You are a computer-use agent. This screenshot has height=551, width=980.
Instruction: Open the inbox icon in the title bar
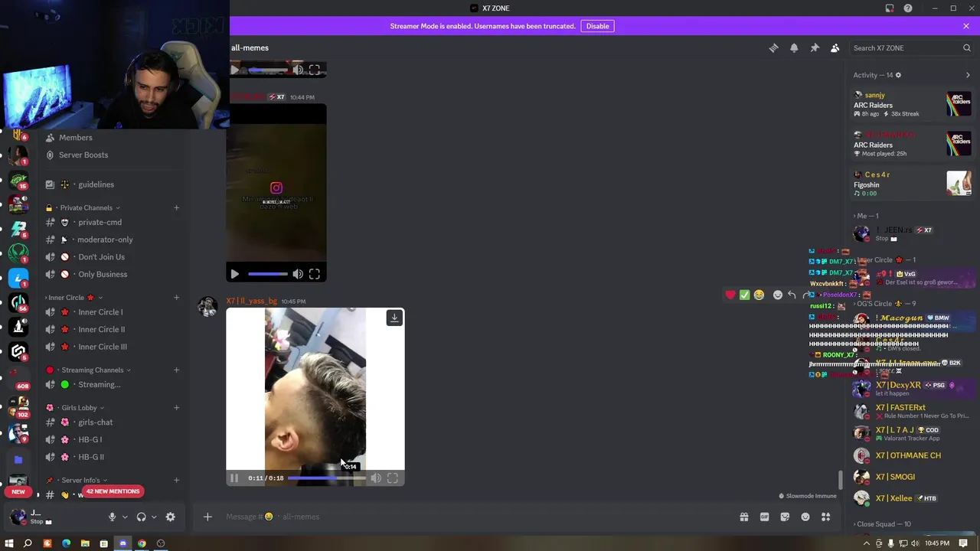tap(889, 8)
